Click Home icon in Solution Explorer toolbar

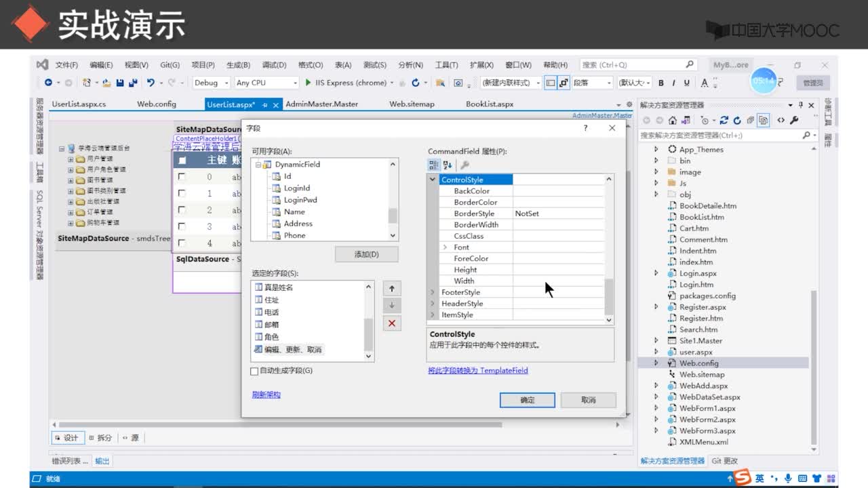[x=672, y=120]
